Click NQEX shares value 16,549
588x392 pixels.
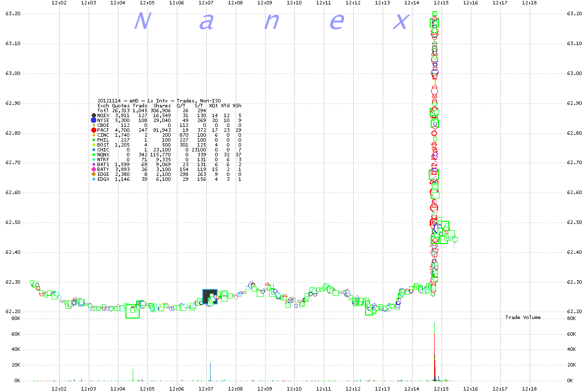pyautogui.click(x=161, y=115)
